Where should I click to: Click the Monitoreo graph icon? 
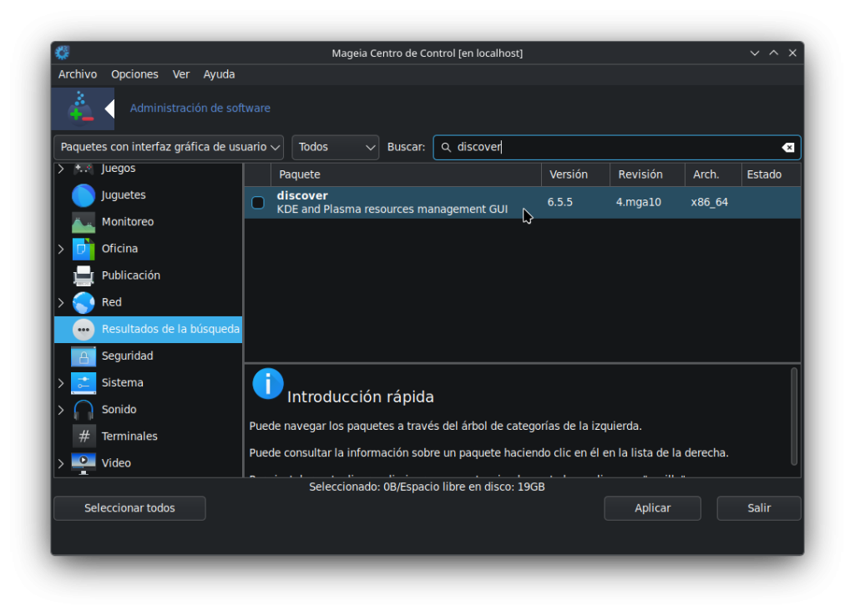click(x=83, y=222)
